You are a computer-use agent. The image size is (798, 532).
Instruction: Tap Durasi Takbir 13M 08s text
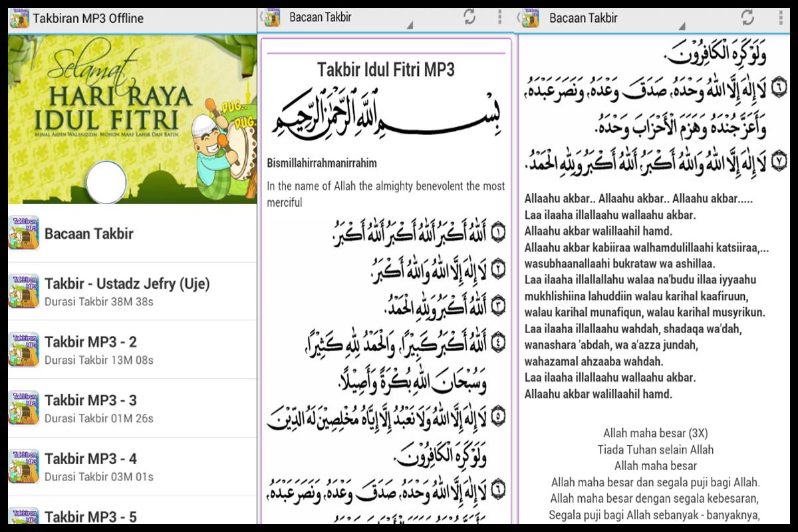coord(99,360)
